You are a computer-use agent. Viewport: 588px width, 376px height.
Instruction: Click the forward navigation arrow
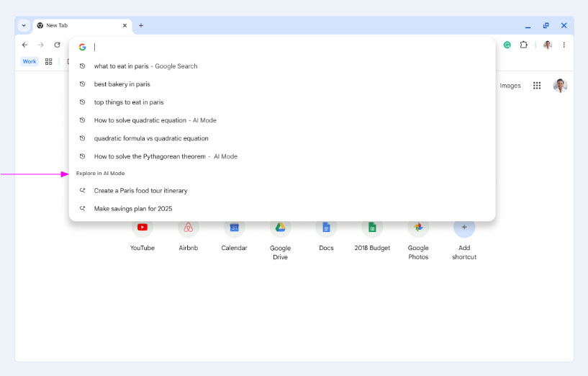point(41,45)
